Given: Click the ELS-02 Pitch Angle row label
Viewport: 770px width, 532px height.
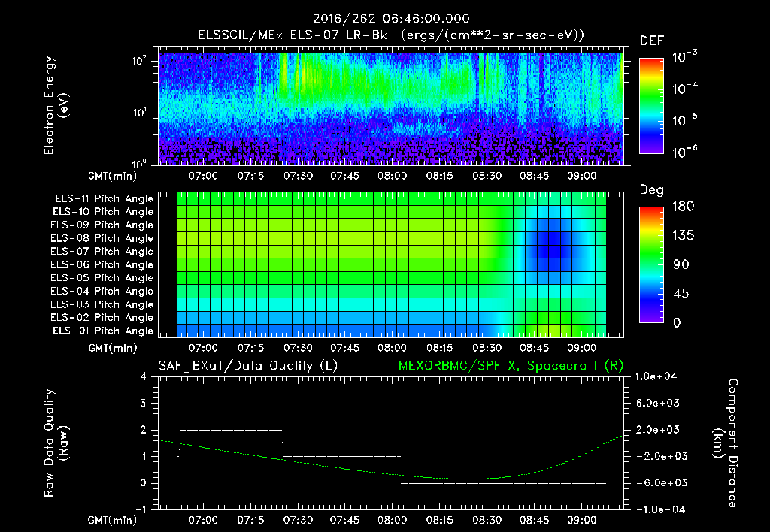Looking at the screenshot, I should pos(102,318).
